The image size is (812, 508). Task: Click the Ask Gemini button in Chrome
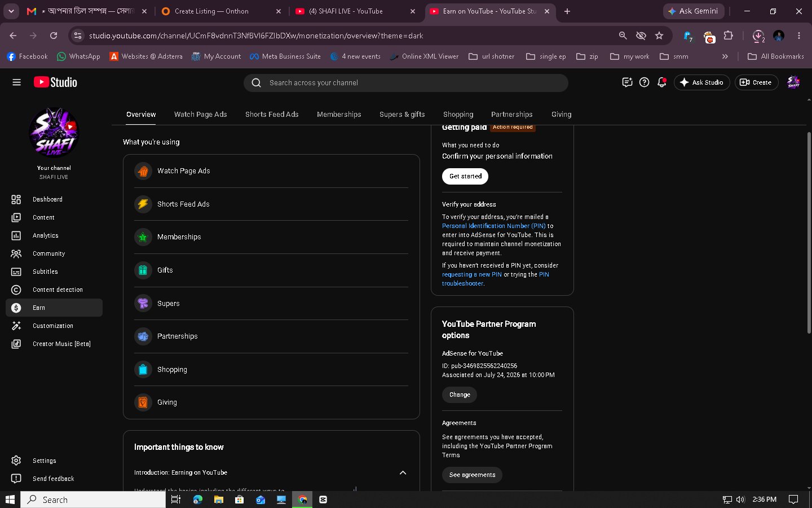(694, 11)
